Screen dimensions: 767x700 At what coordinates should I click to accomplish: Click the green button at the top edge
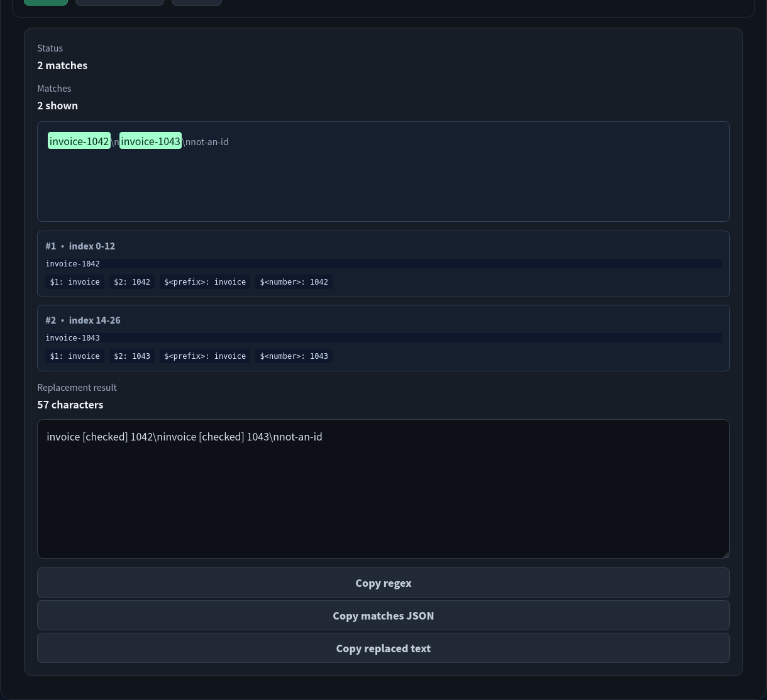click(46, 2)
